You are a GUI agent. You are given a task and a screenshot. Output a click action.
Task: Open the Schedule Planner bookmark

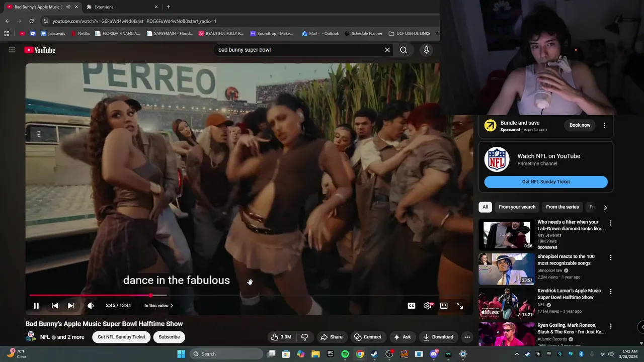coord(363,34)
